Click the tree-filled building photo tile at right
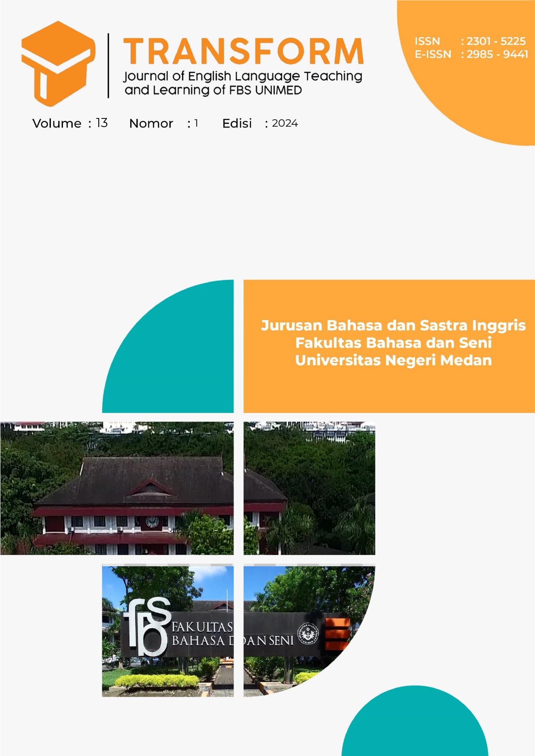 [309, 488]
